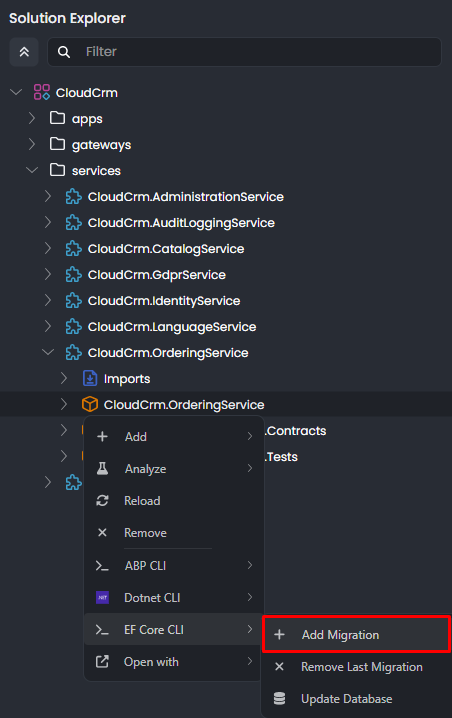Open the Open with submenu

pyautogui.click(x=174, y=662)
